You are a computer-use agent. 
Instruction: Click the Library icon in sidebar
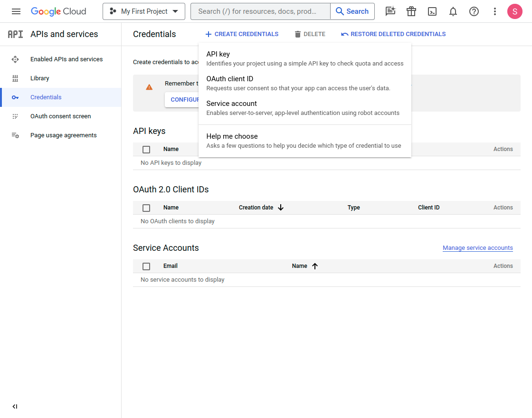coord(15,78)
